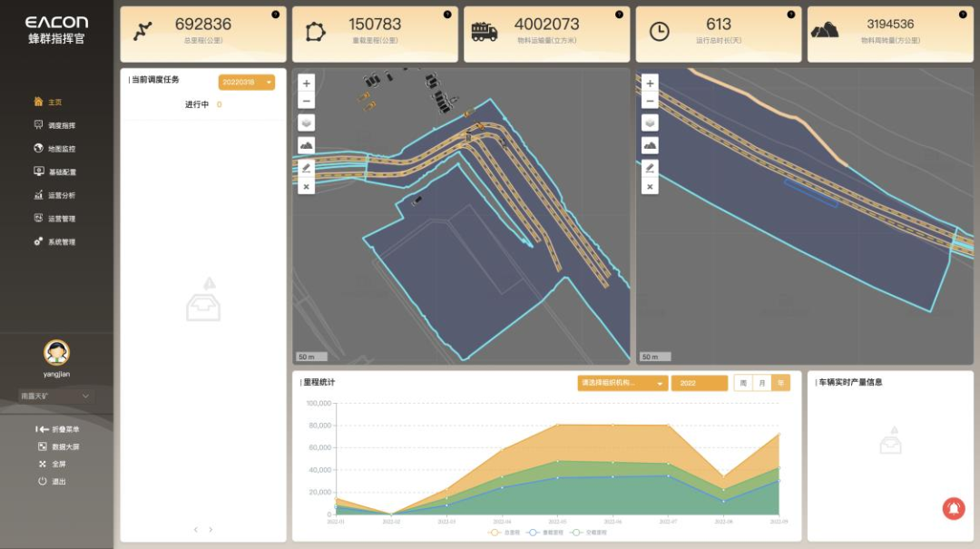The image size is (980, 549).
Task: Open the 南露天矿 site selector
Action: coord(56,397)
